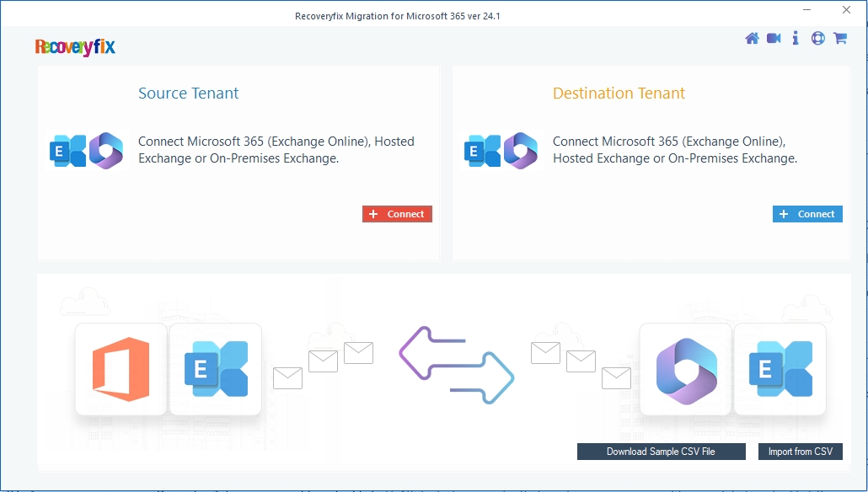Click the right Exchange logo tile in banner
Screen dimensions: 868x492
(780, 369)
